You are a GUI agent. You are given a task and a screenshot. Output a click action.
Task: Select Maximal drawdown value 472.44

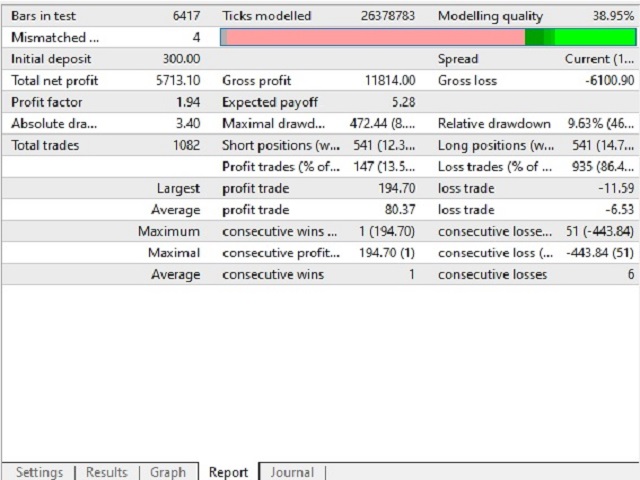point(382,124)
